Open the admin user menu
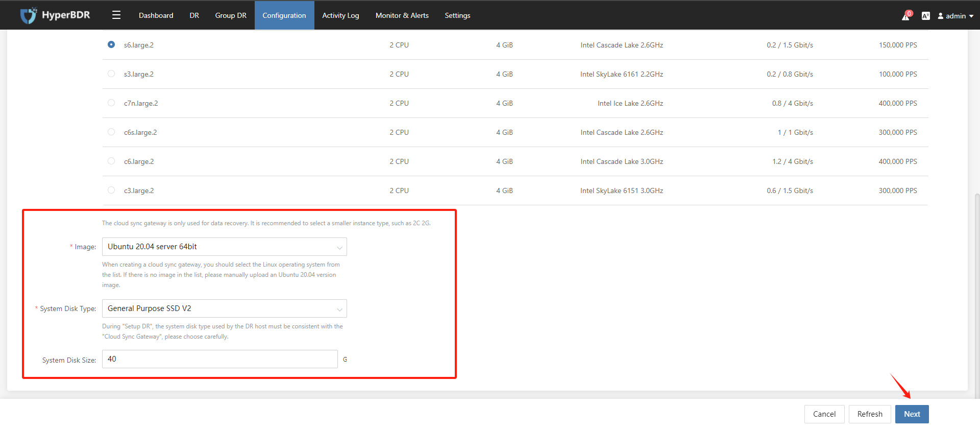Screen dimensions: 980x429 [x=955, y=16]
